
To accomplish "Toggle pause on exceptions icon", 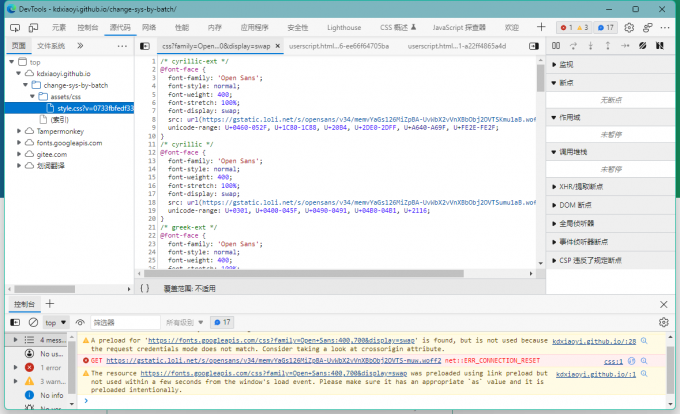I will (x=660, y=46).
